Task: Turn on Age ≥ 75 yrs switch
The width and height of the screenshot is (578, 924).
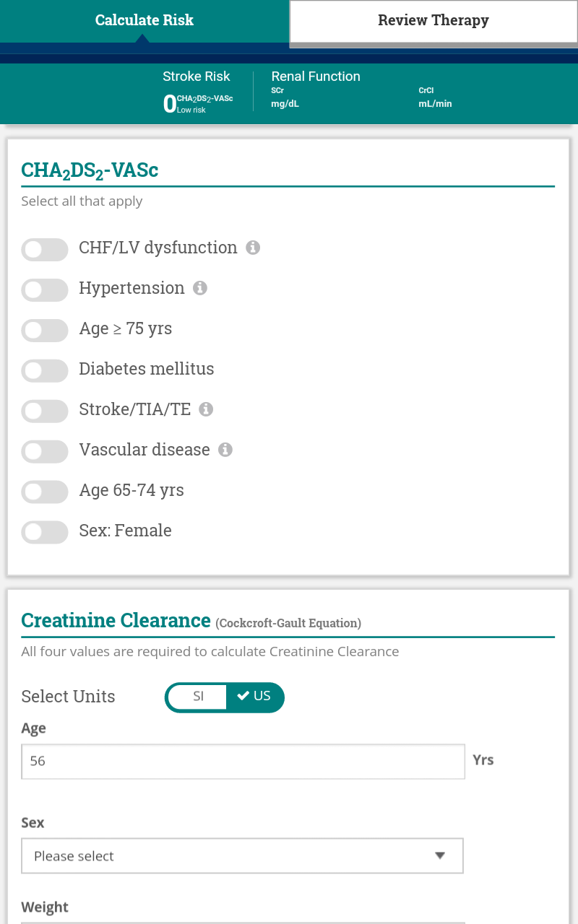Action: click(45, 331)
